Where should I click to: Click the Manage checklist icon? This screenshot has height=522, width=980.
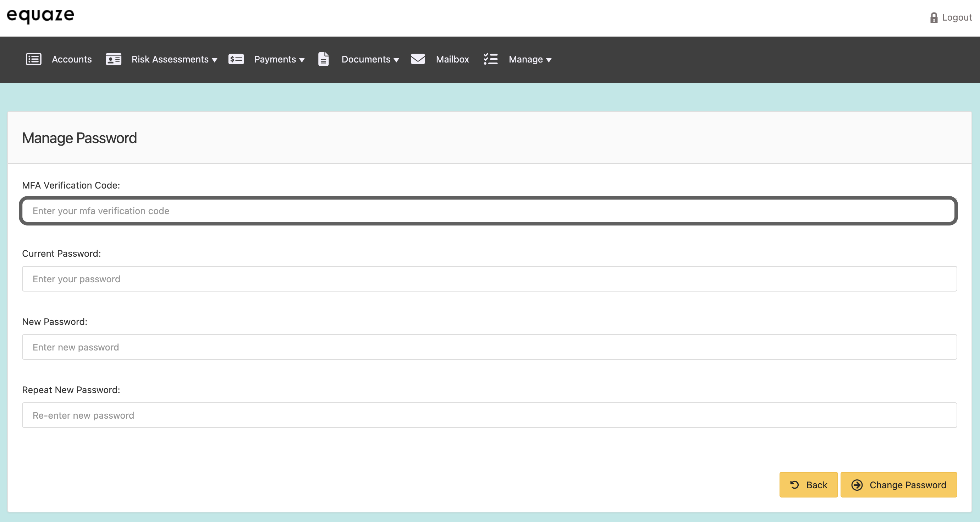click(490, 59)
